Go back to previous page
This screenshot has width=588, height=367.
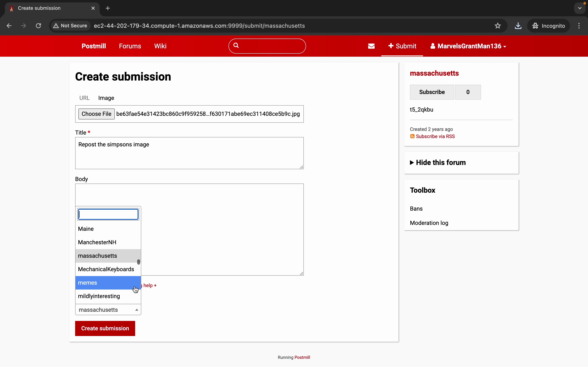click(9, 26)
